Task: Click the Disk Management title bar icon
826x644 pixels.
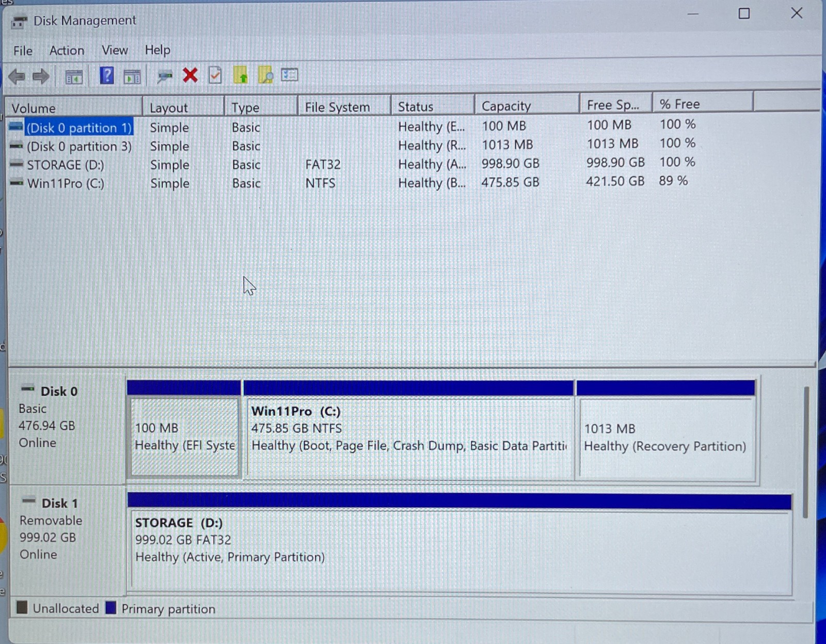Action: point(19,22)
